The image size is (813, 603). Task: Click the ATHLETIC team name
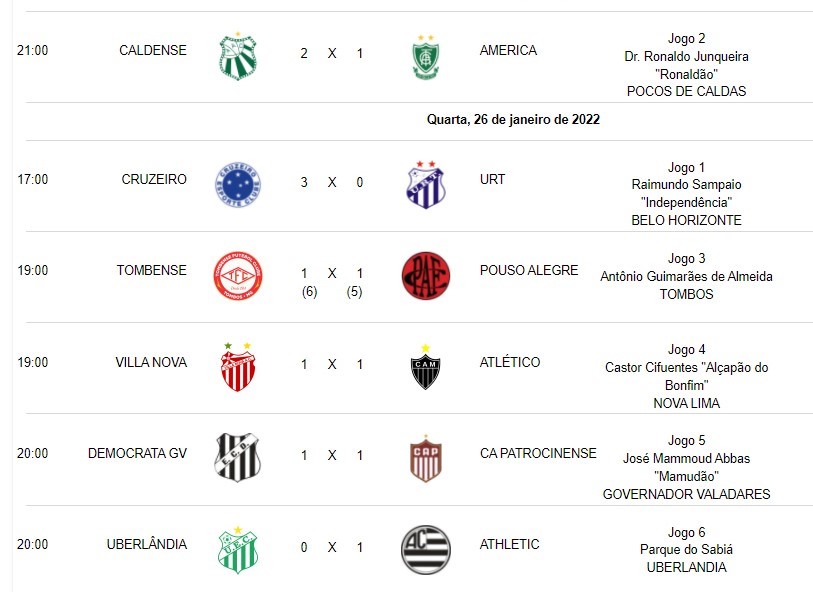pyautogui.click(x=510, y=544)
